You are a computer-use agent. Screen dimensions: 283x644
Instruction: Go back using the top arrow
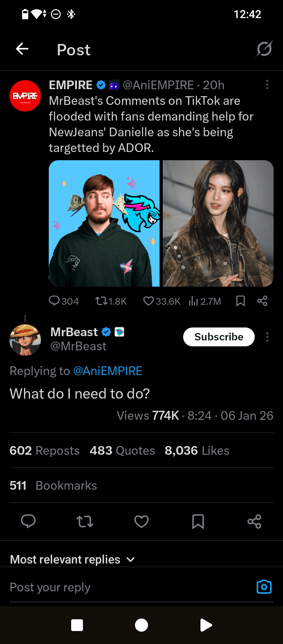pyautogui.click(x=22, y=49)
